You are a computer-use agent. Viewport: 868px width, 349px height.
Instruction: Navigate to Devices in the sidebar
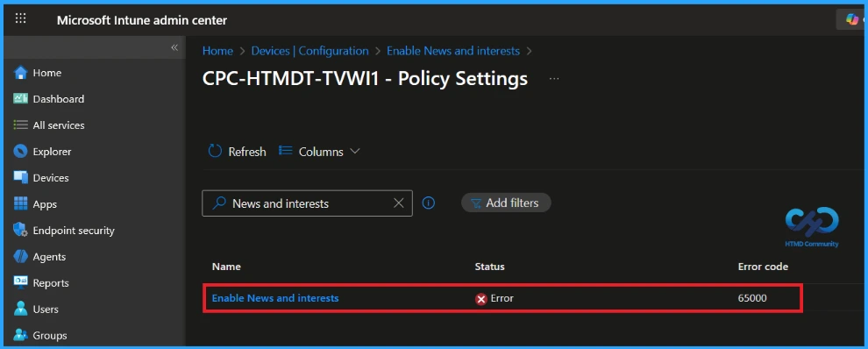click(51, 178)
